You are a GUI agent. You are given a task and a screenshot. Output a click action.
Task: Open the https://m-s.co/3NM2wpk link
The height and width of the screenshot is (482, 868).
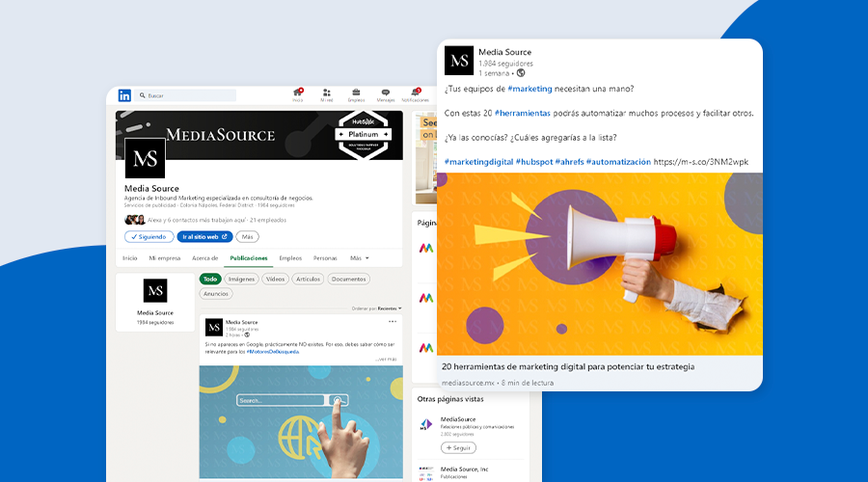click(x=701, y=162)
